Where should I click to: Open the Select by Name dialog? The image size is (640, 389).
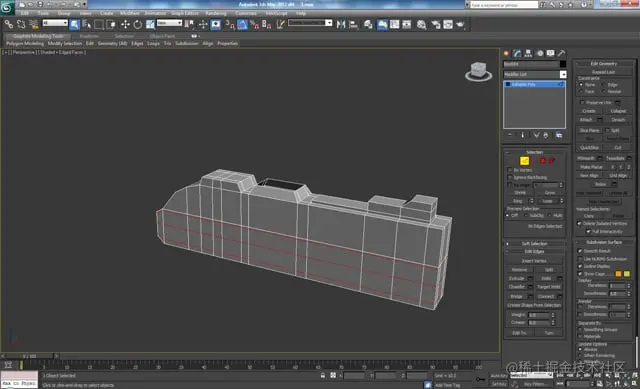(87, 24)
